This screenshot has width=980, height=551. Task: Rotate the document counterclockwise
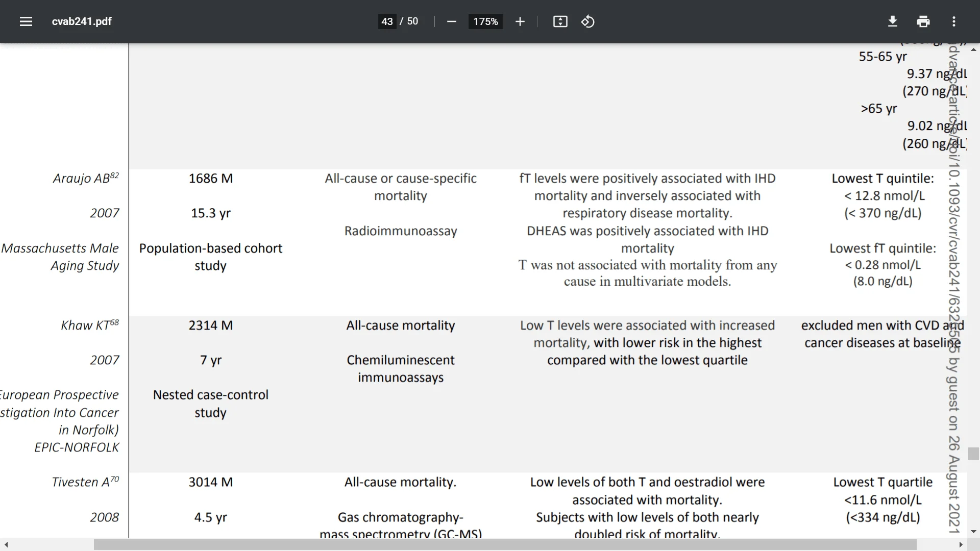point(587,21)
